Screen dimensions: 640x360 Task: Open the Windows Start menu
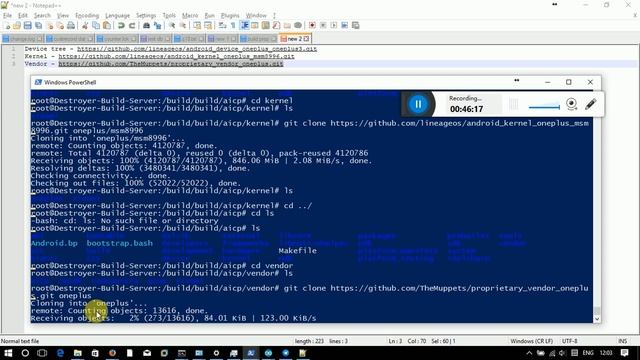pos(8,353)
